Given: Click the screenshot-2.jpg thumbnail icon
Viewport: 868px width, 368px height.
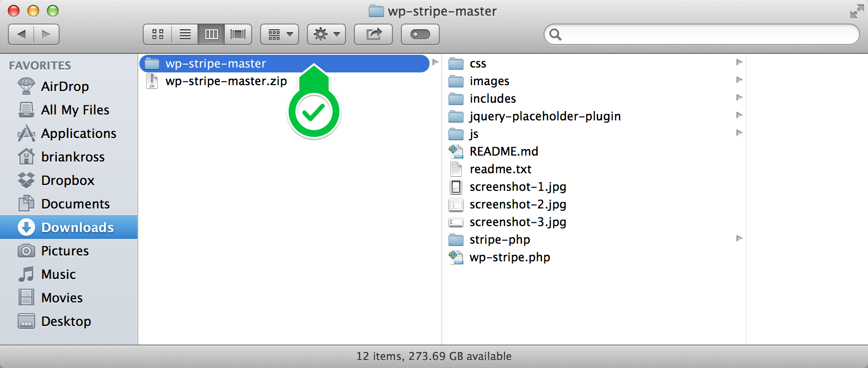Looking at the screenshot, I should point(456,205).
